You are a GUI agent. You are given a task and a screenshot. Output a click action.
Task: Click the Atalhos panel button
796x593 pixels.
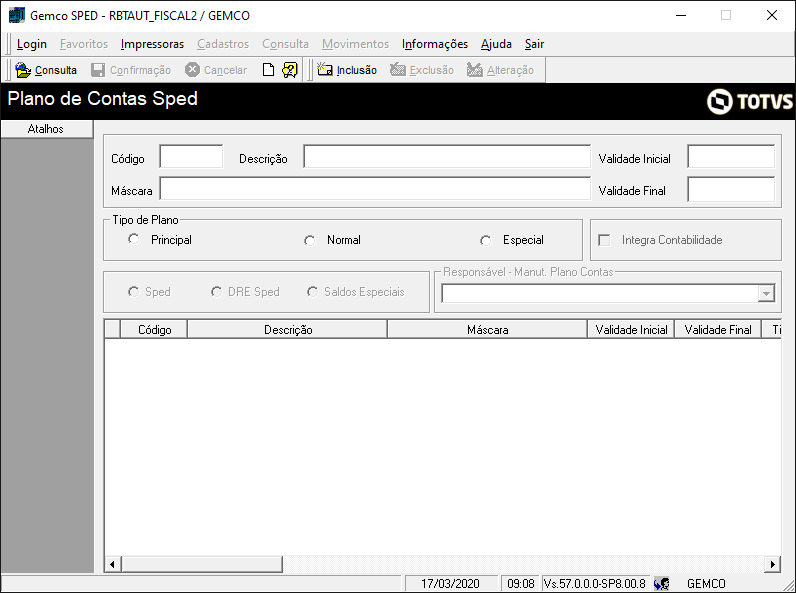pos(47,129)
